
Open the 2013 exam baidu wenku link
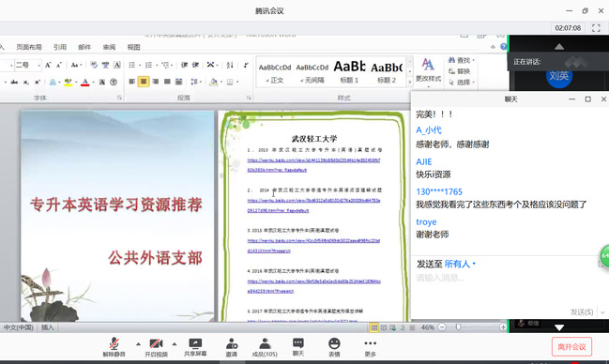pyautogui.click(x=313, y=165)
